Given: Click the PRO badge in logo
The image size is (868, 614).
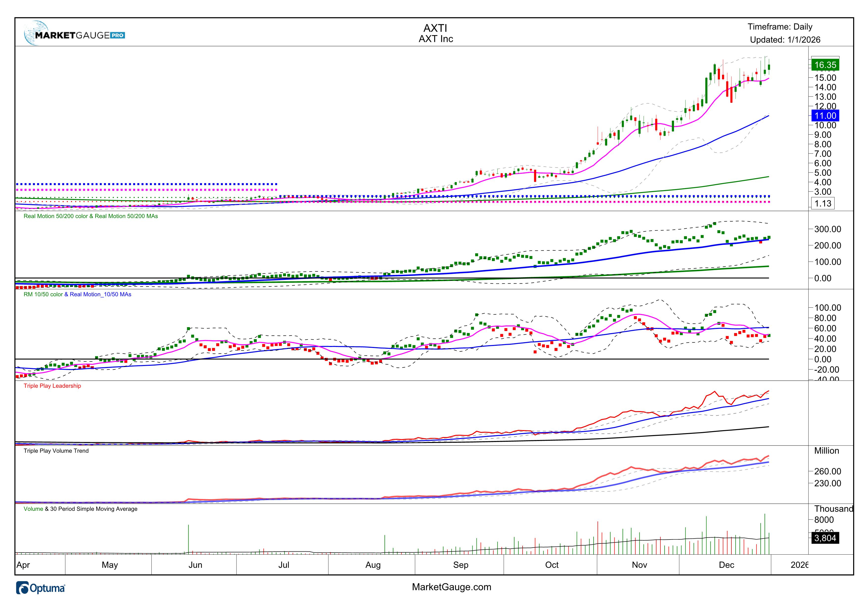Looking at the screenshot, I should (118, 36).
